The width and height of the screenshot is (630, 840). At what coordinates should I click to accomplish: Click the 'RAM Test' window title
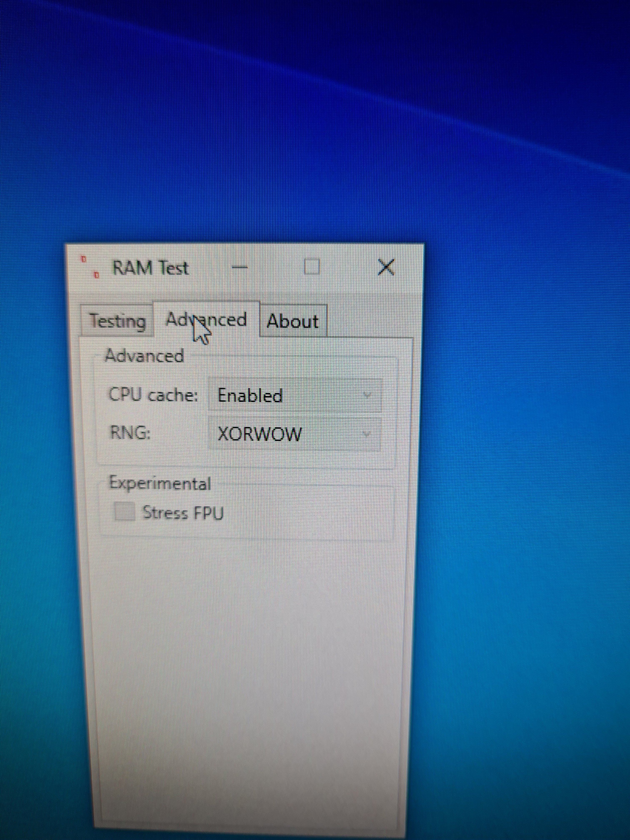150,268
